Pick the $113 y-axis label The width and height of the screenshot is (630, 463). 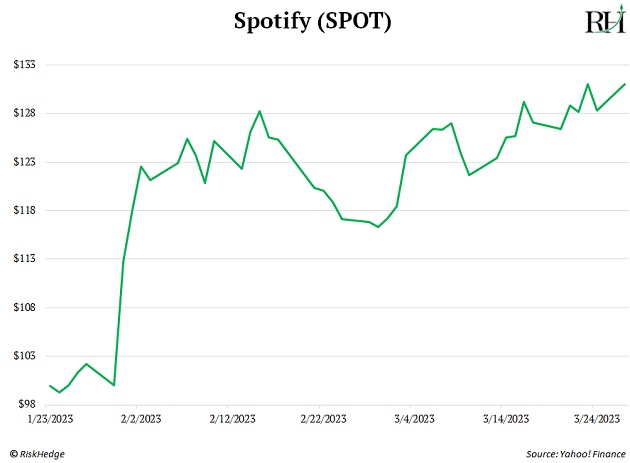pos(23,258)
